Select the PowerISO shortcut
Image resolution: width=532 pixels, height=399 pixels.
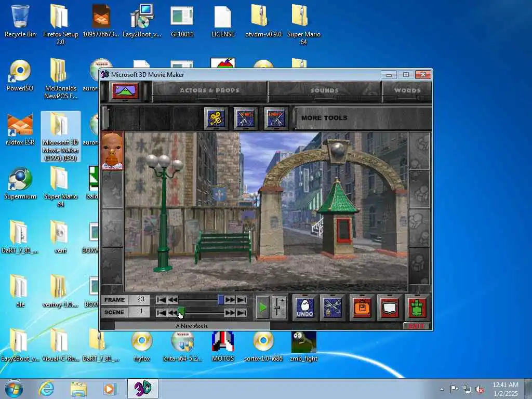[x=20, y=75]
